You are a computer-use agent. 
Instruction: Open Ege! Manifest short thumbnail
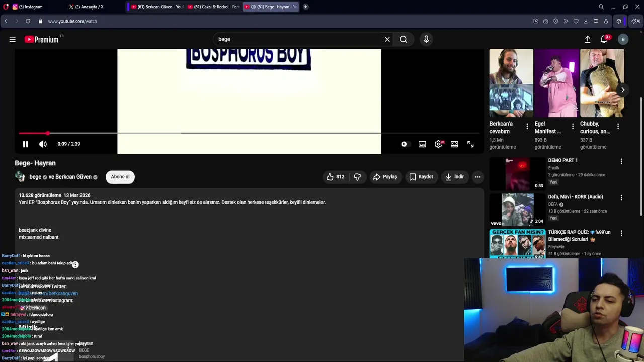pos(556,83)
